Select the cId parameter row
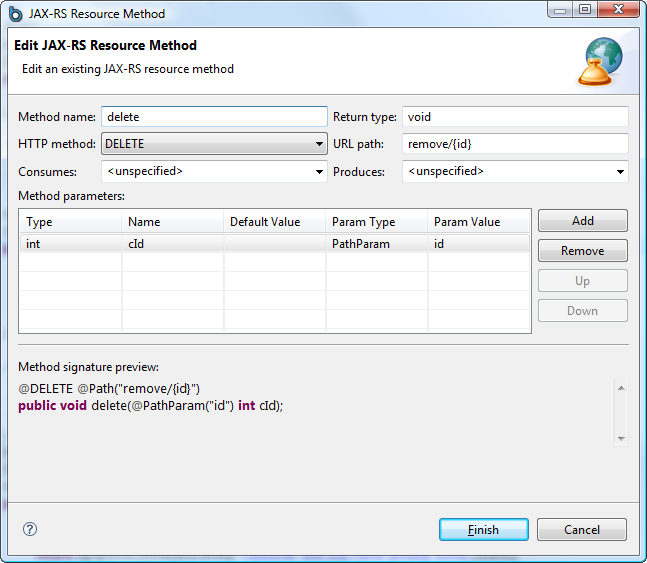 174,244
